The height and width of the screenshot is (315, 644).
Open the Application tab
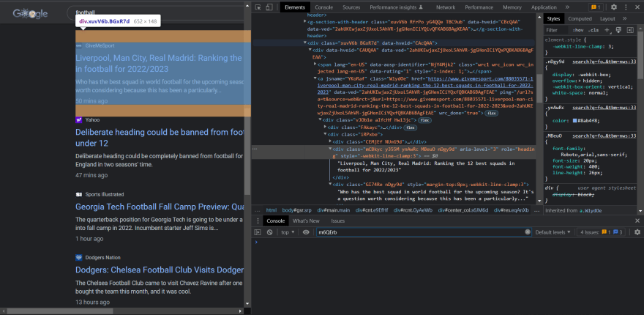click(x=544, y=7)
